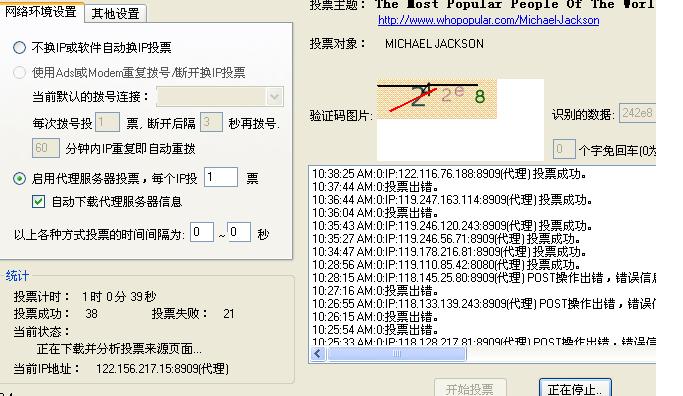
Task: Select log entry 10:35:43 IP 119.246.120.243
Action: 452,226
